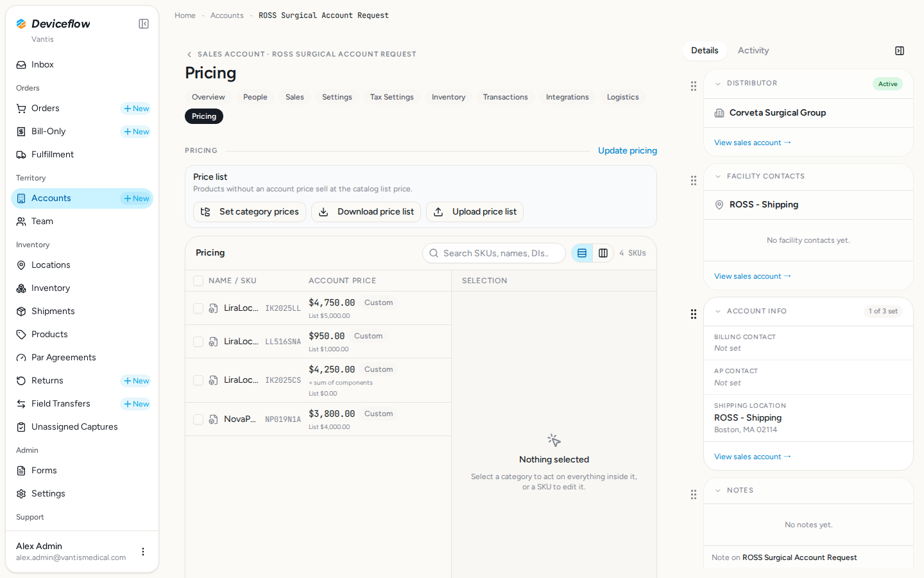Open Bill-Only in sidebar
The width and height of the screenshot is (924, 578).
pyautogui.click(x=64, y=132)
